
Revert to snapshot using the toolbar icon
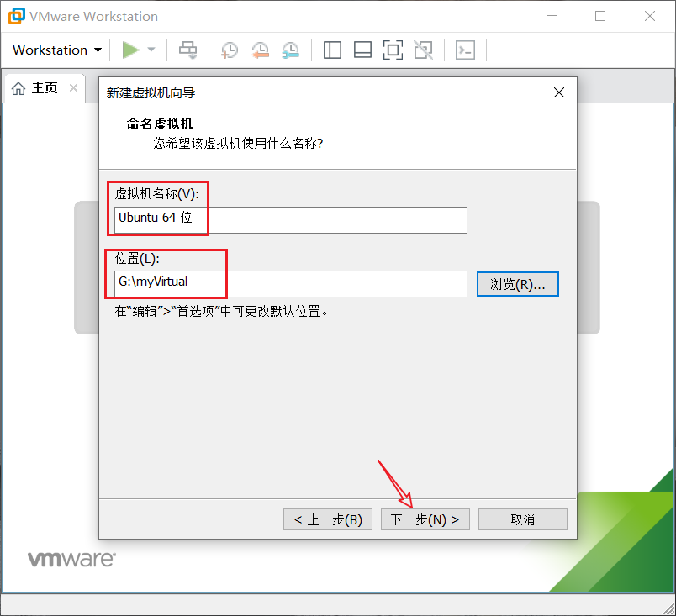(260, 50)
